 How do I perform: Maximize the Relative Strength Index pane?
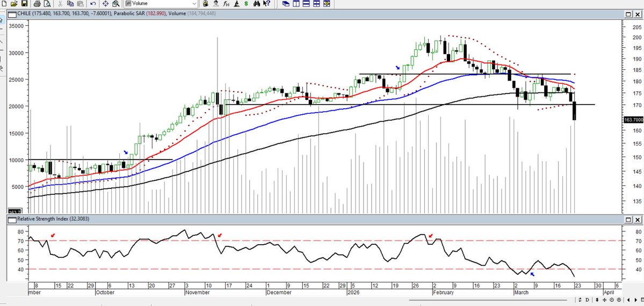628,220
